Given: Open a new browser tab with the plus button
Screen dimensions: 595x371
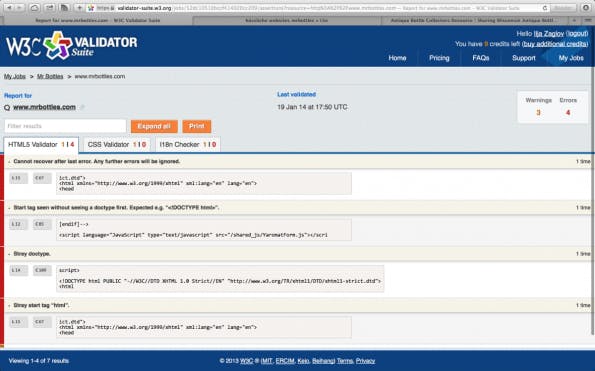Looking at the screenshot, I should [574, 20].
